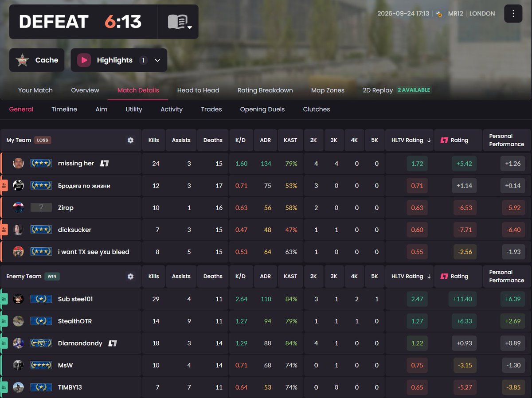Click the unknown rank badge for Zirop
532x398 pixels.
tap(41, 207)
